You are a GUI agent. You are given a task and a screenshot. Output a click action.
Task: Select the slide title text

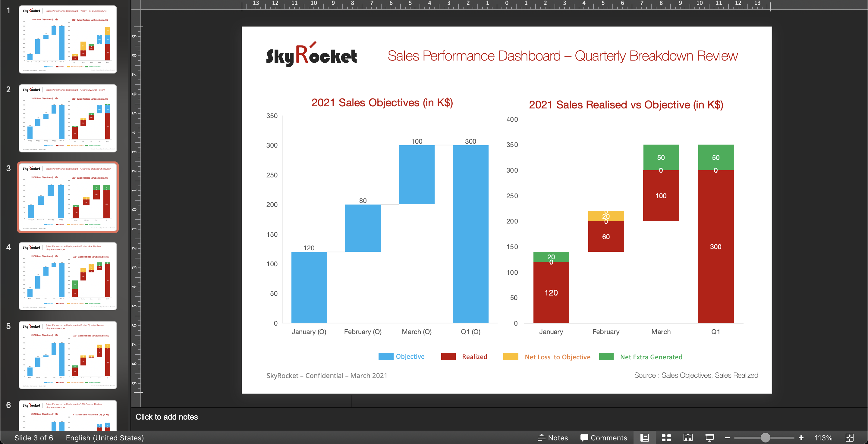pyautogui.click(x=562, y=56)
